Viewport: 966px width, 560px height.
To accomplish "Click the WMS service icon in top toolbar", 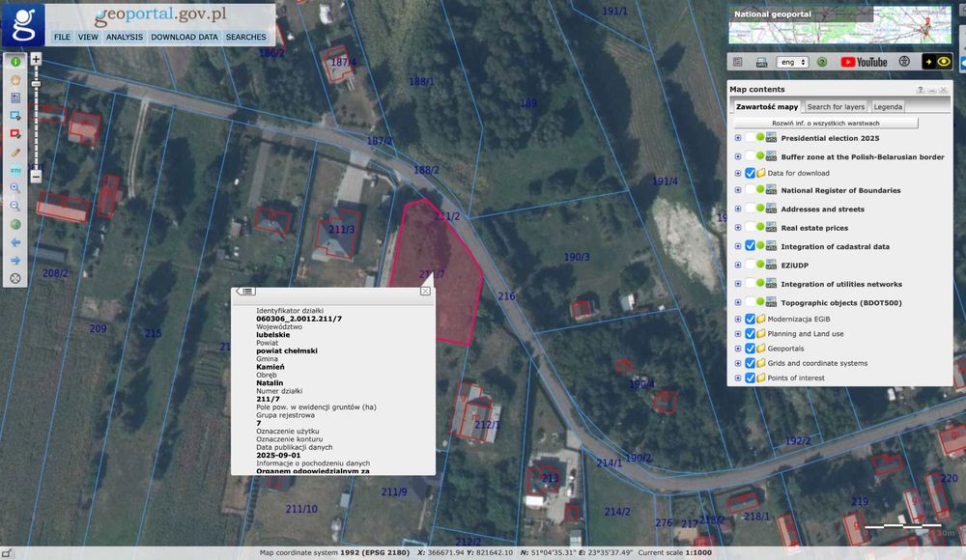I will pos(761,62).
